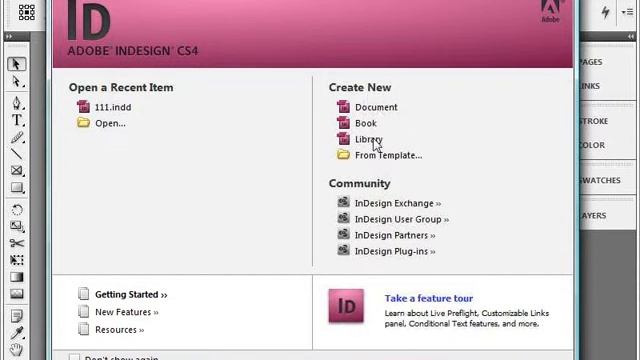The image size is (640, 360).
Task: Select the Gradient Swatch tool
Action: (x=16, y=277)
